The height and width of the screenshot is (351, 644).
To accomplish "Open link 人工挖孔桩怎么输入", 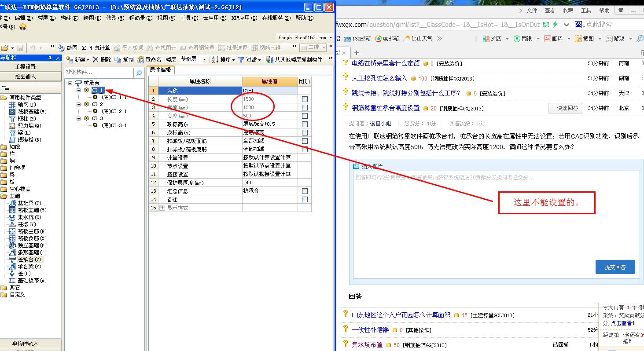I will pyautogui.click(x=379, y=78).
